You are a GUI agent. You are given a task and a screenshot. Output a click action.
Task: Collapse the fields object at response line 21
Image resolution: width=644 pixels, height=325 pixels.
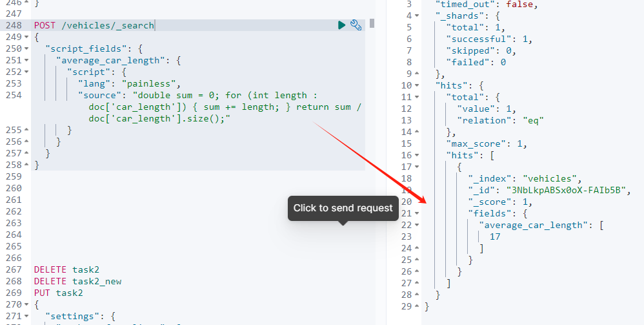417,213
